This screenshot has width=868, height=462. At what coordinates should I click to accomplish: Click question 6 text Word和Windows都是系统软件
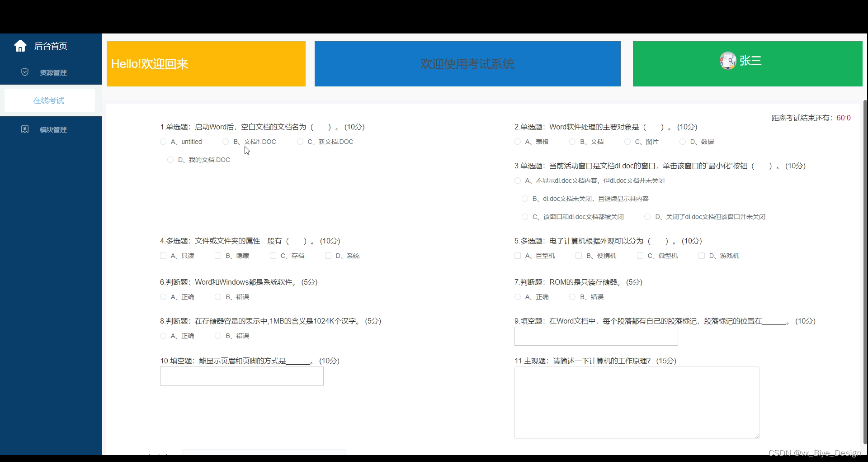point(239,282)
